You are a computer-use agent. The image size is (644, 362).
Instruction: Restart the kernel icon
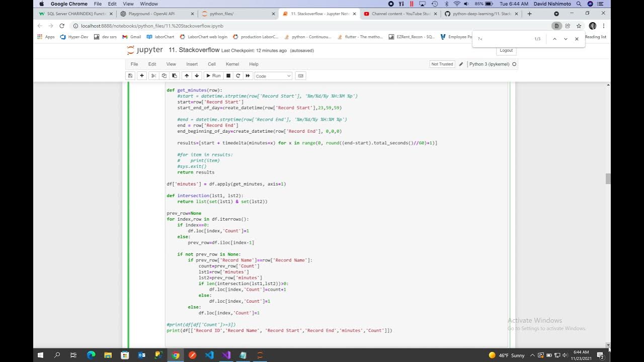click(238, 75)
